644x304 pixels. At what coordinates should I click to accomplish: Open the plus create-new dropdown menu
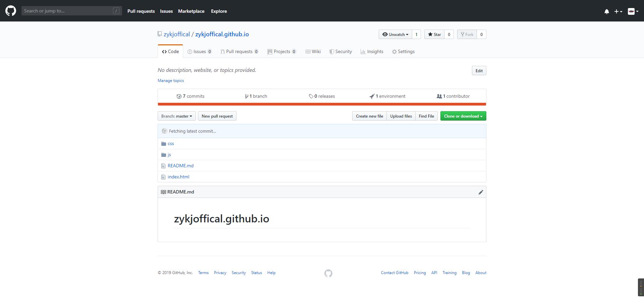point(618,11)
